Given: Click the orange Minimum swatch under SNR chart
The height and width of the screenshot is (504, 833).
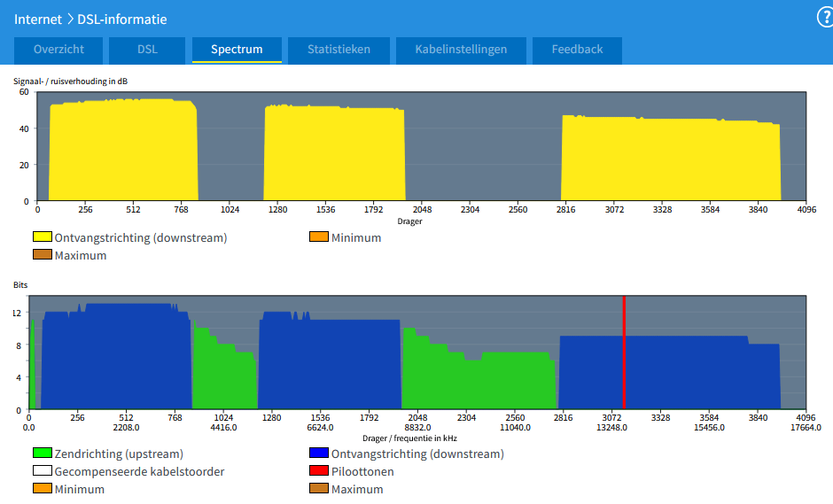Looking at the screenshot, I should (319, 237).
